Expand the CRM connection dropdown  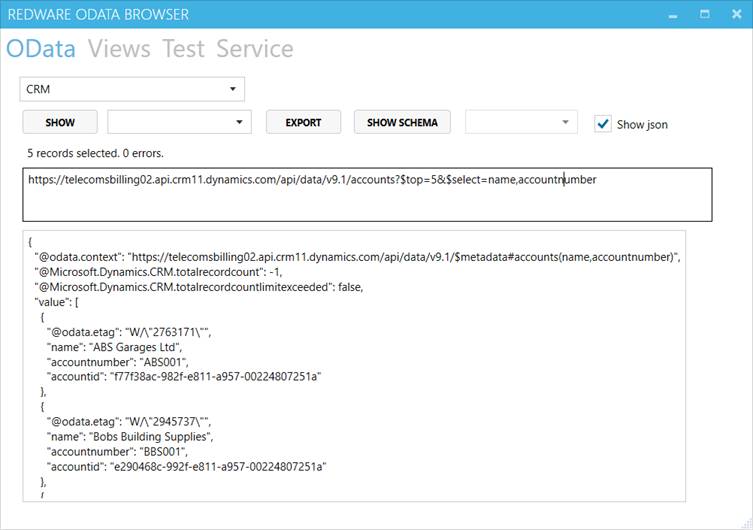(x=132, y=89)
